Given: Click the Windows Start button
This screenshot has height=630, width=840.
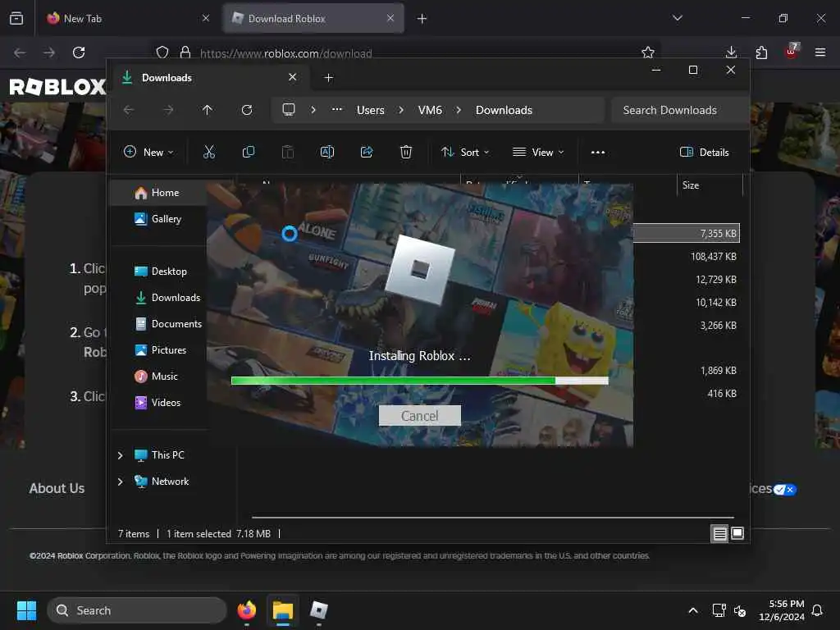Looking at the screenshot, I should 26,610.
